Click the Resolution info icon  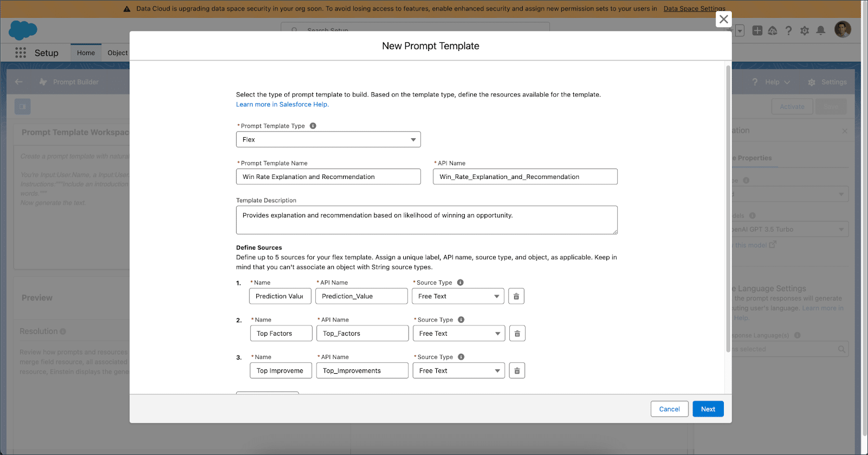point(63,331)
